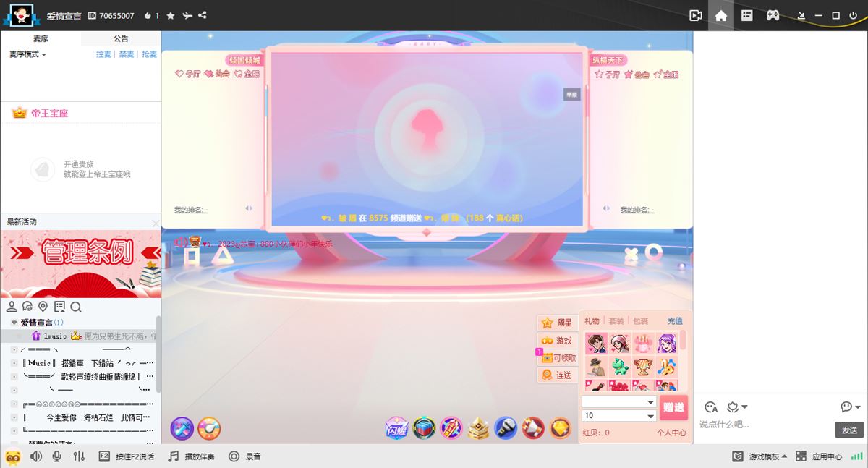Click the favorite star icon in header
Screen dimensions: 868x468
tap(171, 15)
